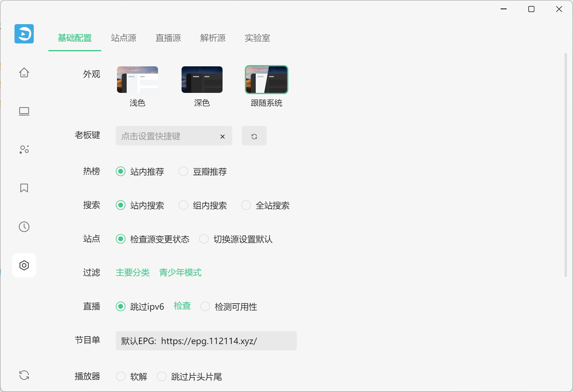The width and height of the screenshot is (573, 392).
Task: Open the home page from sidebar
Action: 24,72
